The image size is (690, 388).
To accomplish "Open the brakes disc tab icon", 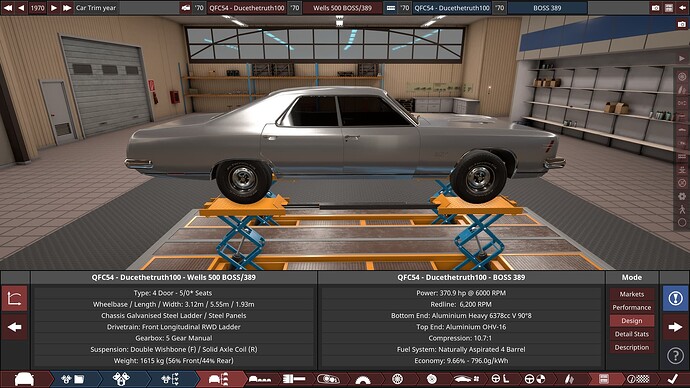I will [x=432, y=379].
